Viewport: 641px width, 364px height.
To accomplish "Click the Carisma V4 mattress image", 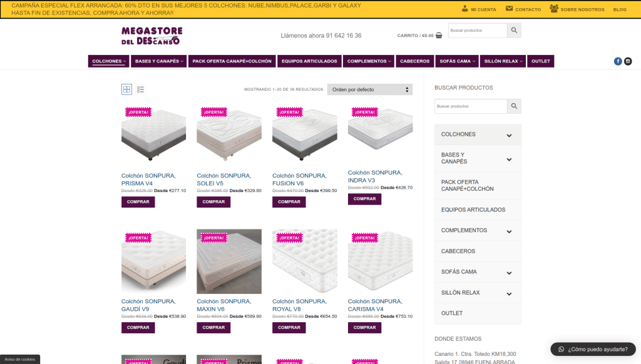I will [380, 261].
